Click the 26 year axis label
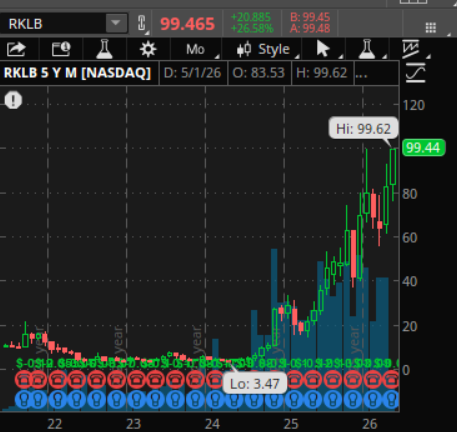 click(370, 424)
